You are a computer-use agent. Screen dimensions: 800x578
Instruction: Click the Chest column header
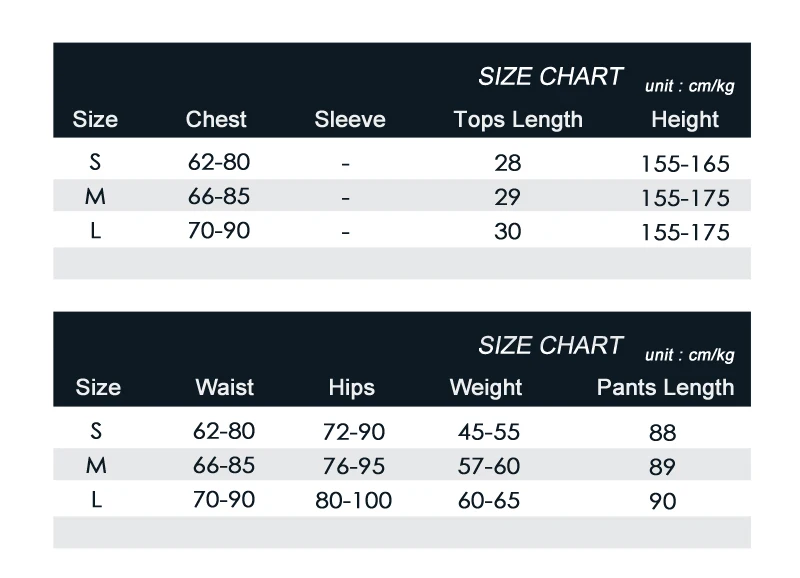216,119
